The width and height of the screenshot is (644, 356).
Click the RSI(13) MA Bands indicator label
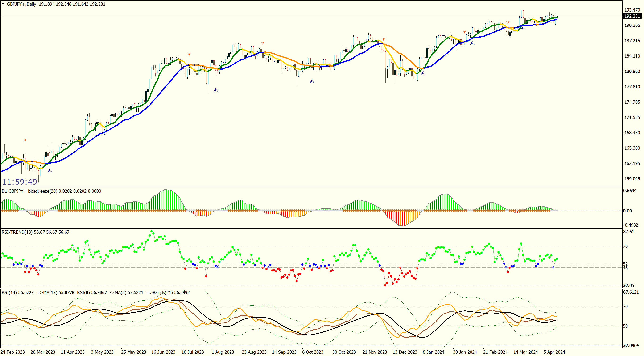(x=95, y=292)
